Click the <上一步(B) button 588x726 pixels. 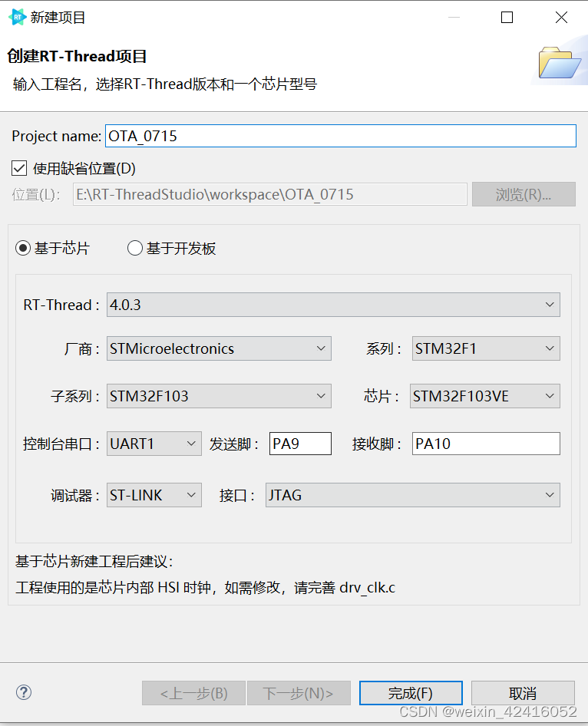[193, 693]
